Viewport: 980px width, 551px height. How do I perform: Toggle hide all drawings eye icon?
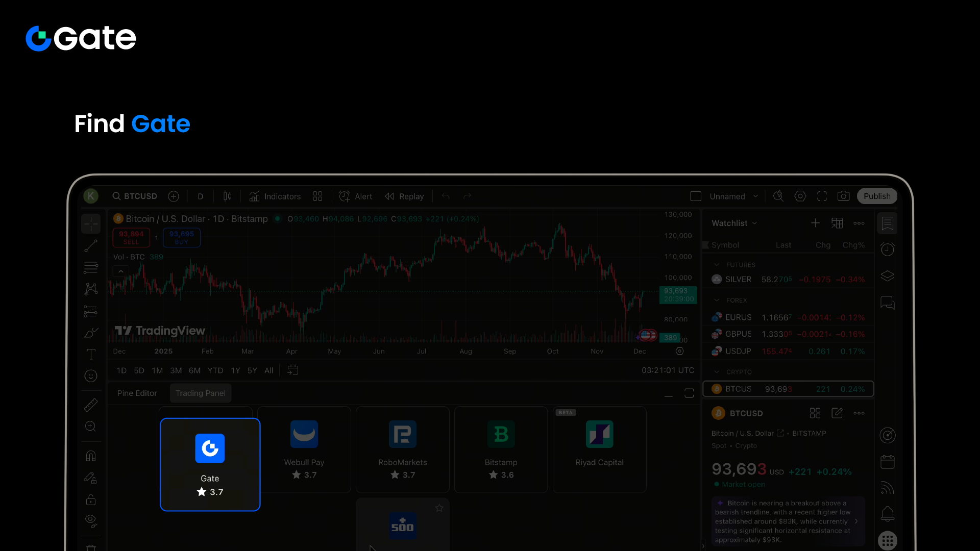point(91,520)
